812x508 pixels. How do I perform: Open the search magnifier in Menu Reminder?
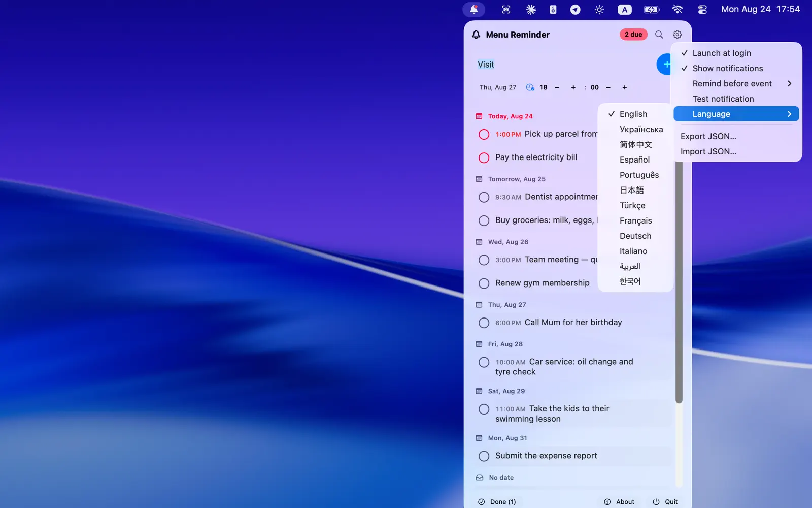(x=659, y=35)
